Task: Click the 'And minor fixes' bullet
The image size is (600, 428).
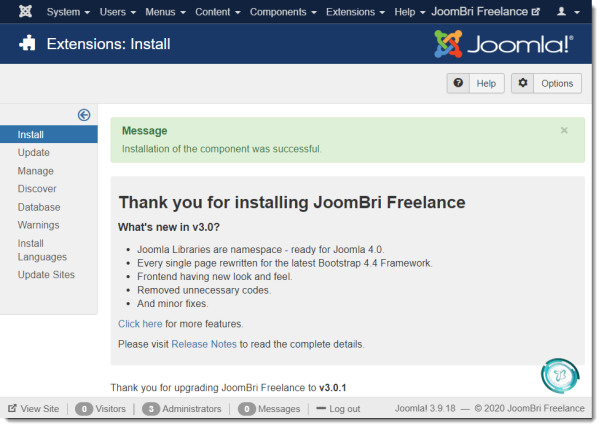Action: pos(173,304)
